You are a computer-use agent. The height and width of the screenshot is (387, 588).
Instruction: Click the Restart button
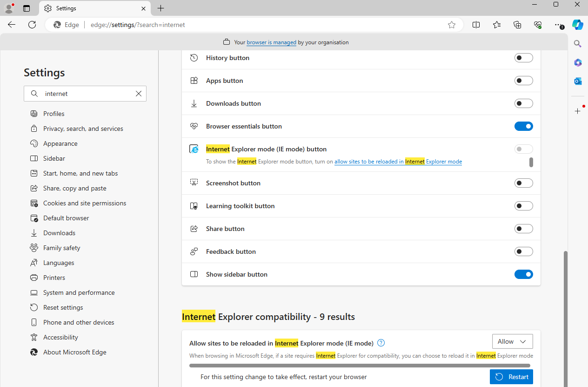click(511, 377)
